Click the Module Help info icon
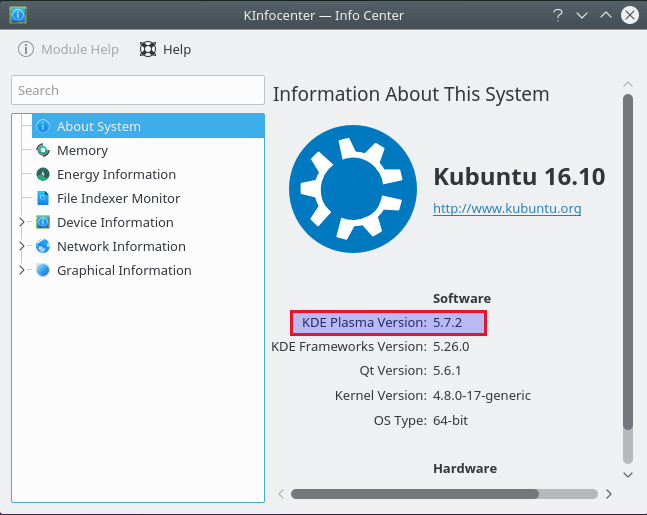 coord(26,50)
